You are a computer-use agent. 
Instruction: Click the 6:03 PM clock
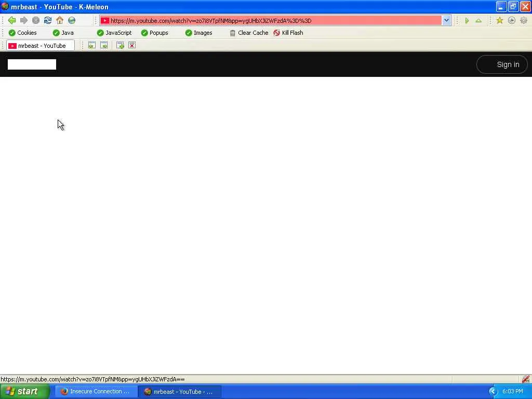(x=512, y=392)
